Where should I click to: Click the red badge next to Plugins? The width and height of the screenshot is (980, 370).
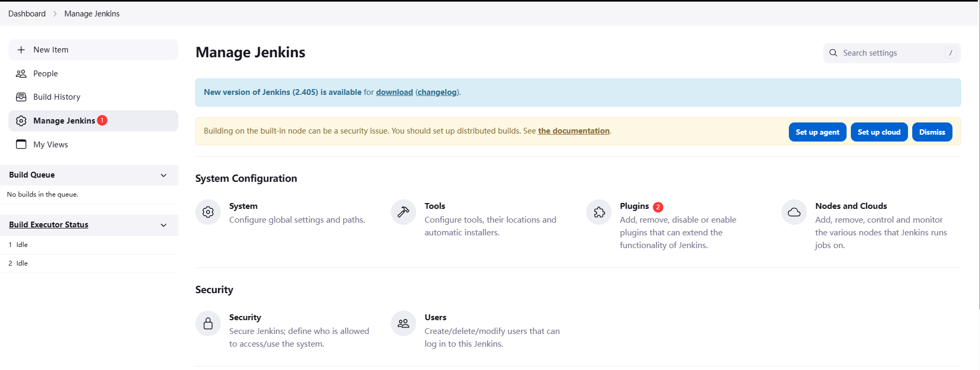coord(658,207)
